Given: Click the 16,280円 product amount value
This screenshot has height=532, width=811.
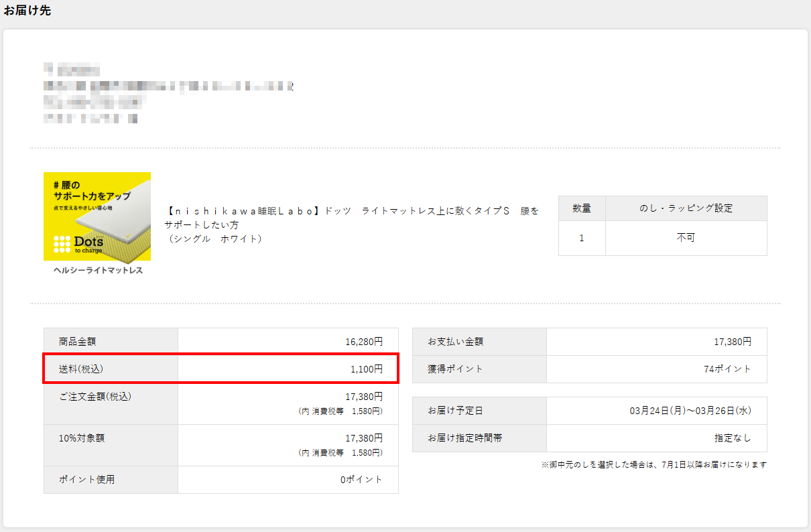Looking at the screenshot, I should [x=364, y=342].
